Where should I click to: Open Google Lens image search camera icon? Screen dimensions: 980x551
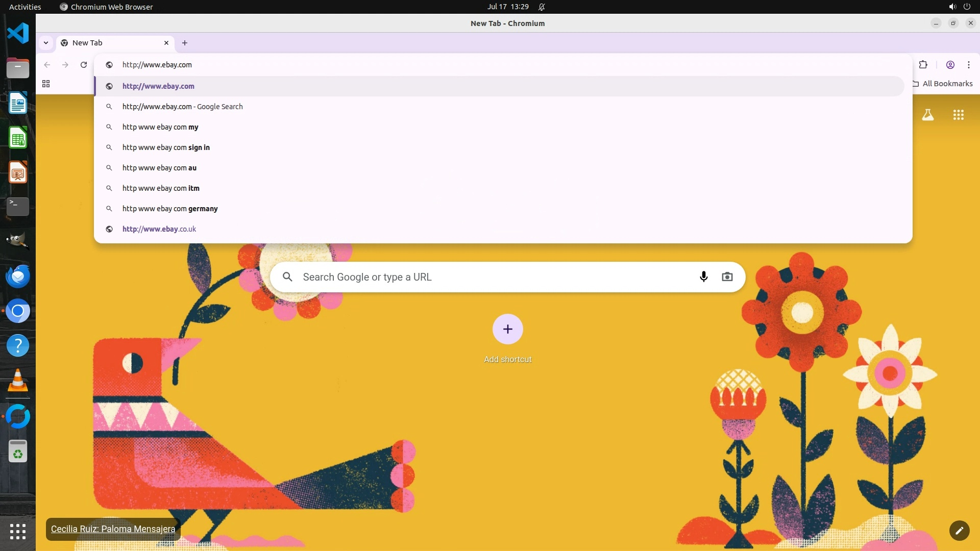(727, 277)
